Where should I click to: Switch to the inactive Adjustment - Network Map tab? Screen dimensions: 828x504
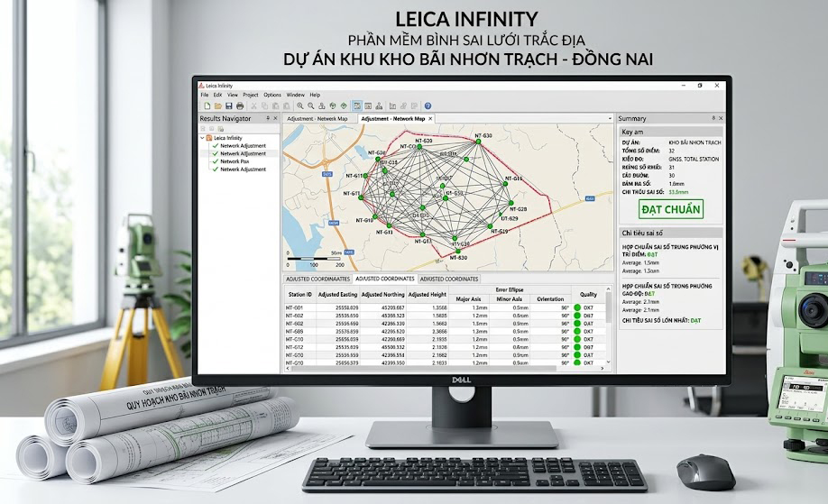click(x=317, y=119)
